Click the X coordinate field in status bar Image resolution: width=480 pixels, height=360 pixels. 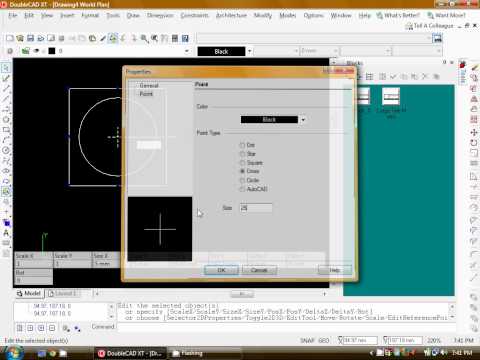360,340
